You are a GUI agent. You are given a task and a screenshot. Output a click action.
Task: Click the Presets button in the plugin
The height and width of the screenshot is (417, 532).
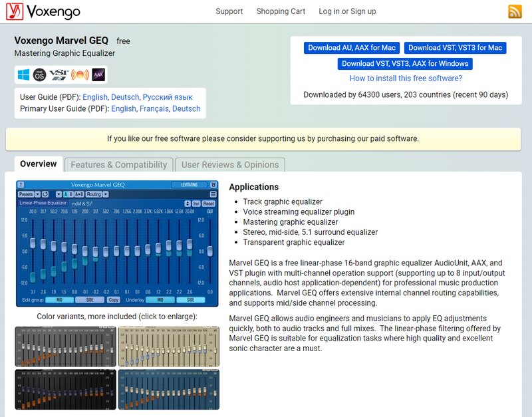(x=26, y=194)
